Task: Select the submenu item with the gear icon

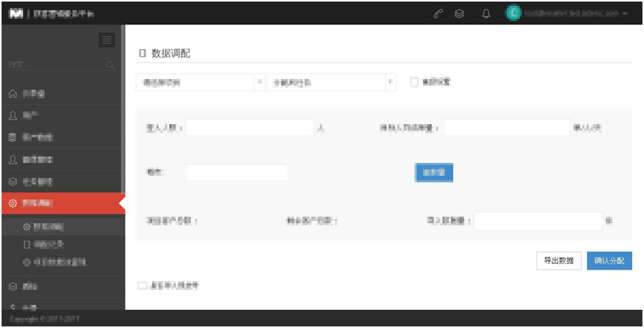Action: 62,227
